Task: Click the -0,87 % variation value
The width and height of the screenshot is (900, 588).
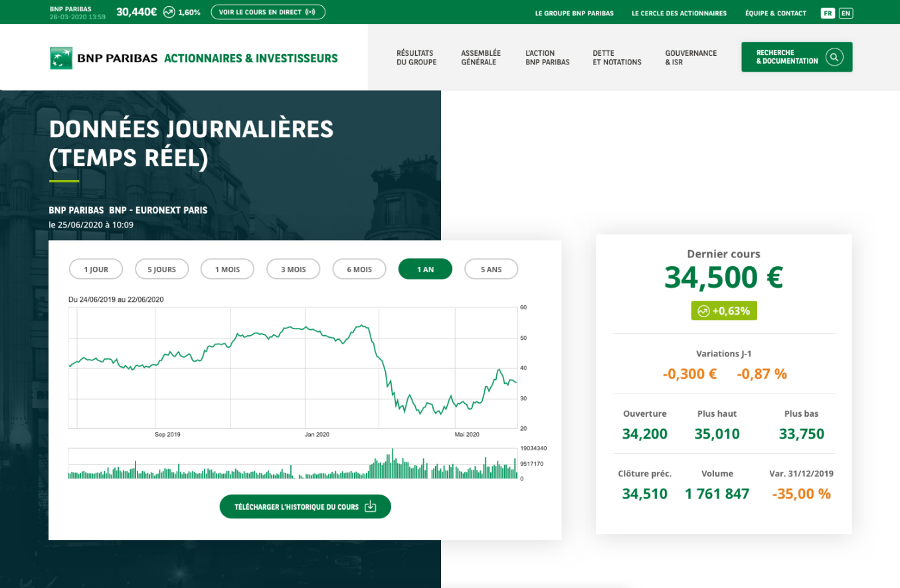Action: click(x=762, y=374)
